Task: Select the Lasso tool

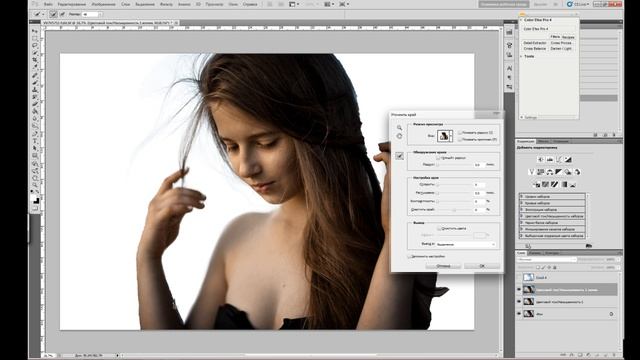Action: (35, 46)
